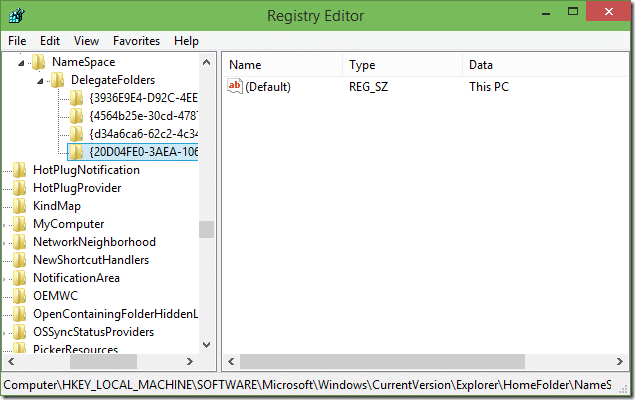The width and height of the screenshot is (635, 400).
Task: Click the DelegateFolders folder icon
Action: pyautogui.click(x=58, y=80)
